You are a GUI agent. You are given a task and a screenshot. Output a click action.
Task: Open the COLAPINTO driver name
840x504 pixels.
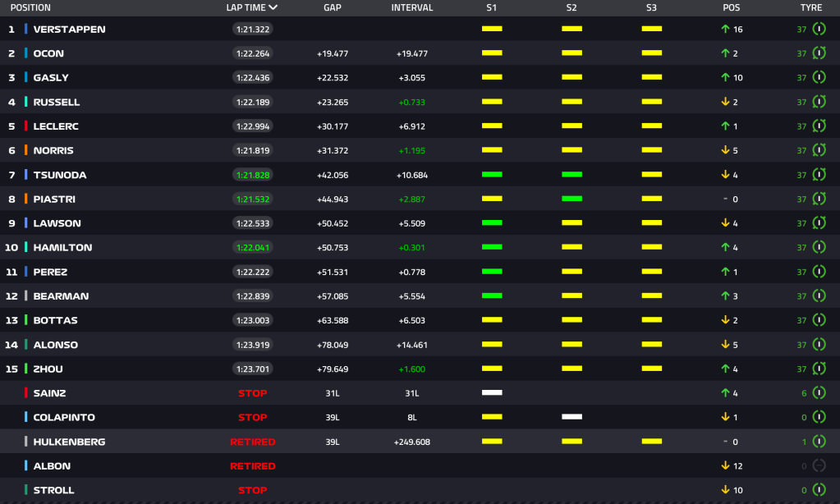point(64,417)
